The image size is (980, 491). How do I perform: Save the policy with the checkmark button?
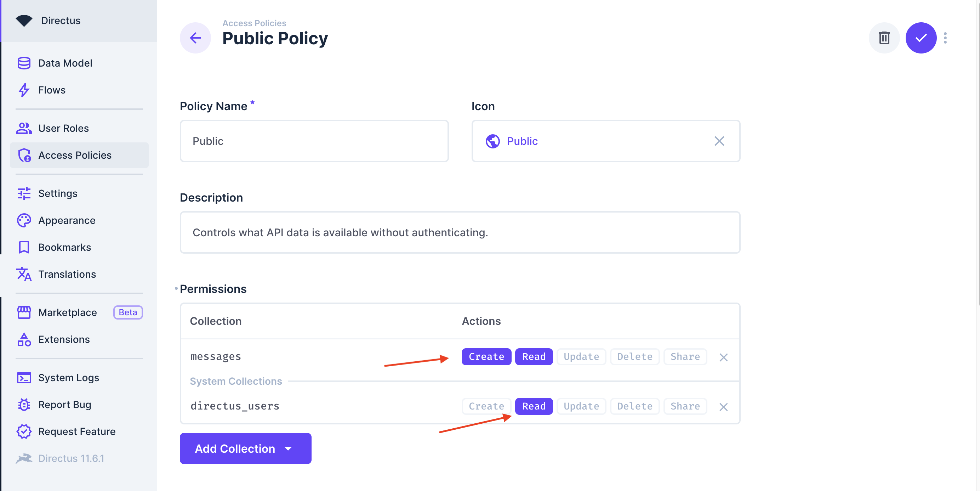click(x=921, y=38)
